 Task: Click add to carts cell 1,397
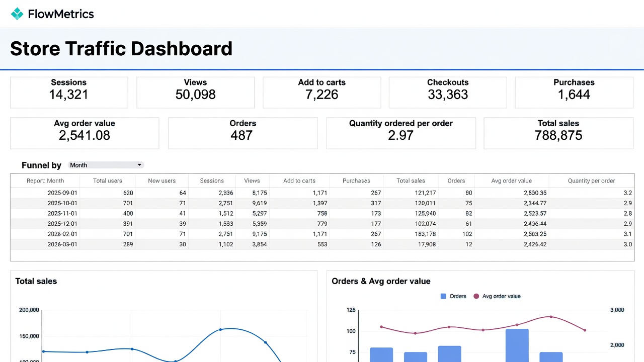320,203
